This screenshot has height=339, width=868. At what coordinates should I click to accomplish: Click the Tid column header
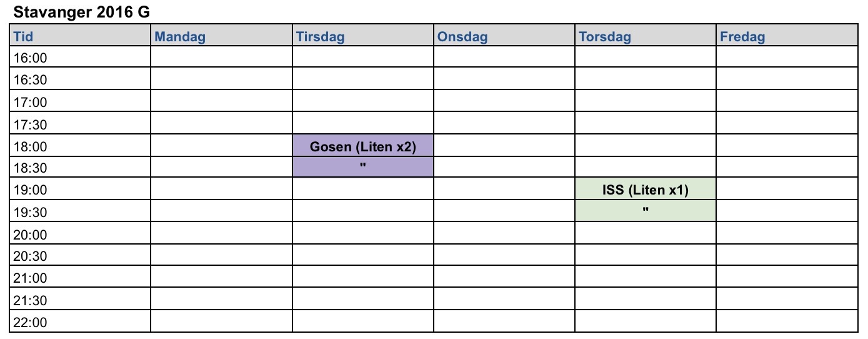(x=80, y=36)
